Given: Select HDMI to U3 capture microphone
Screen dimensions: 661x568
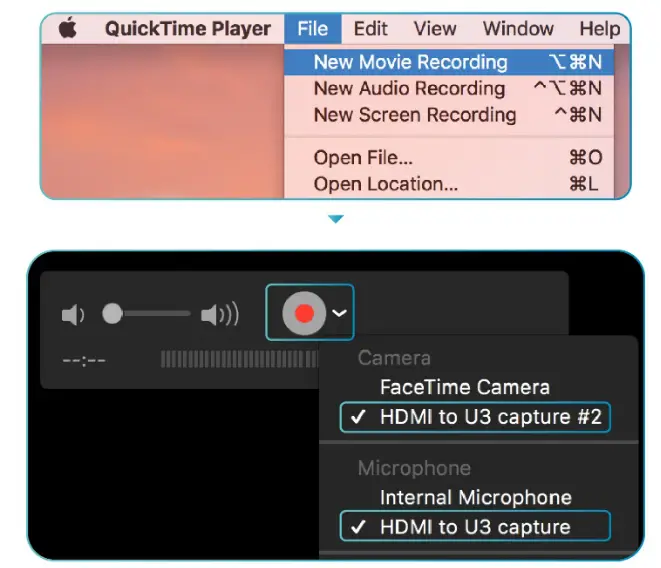Looking at the screenshot, I should tap(475, 526).
